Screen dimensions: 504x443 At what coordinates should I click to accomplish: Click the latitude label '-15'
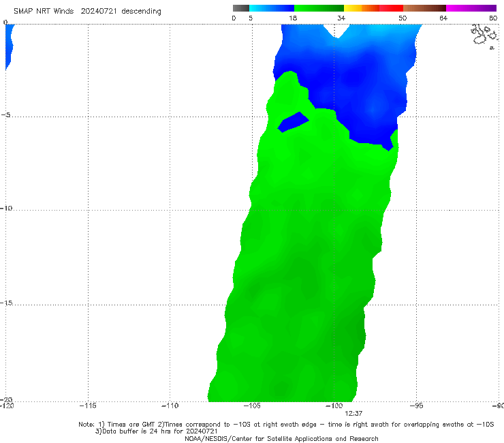tap(6, 303)
